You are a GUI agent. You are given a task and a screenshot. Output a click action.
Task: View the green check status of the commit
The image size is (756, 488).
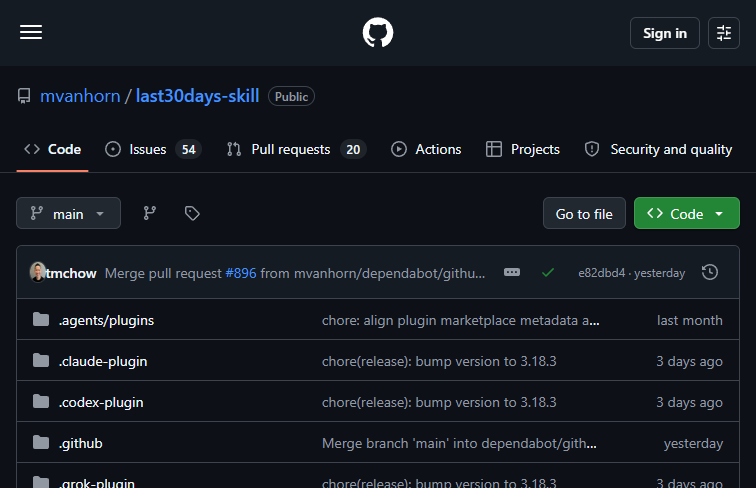point(548,272)
